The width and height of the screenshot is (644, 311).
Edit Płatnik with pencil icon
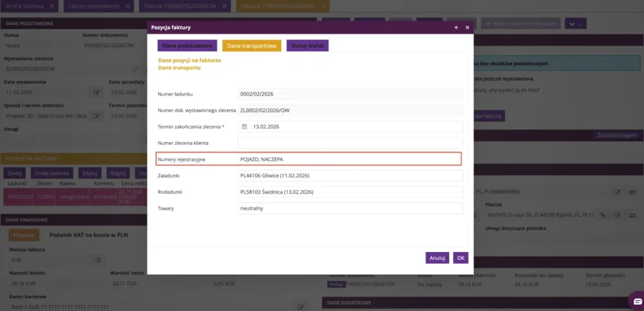click(618, 215)
